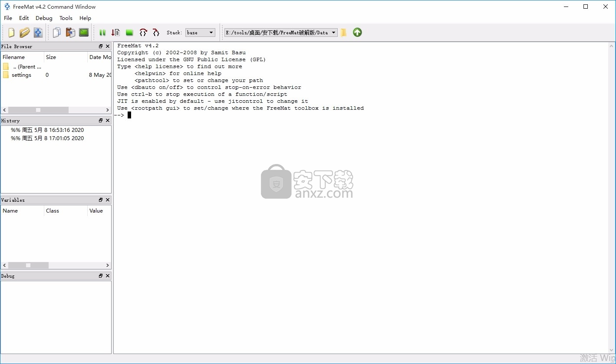Viewport: 616px width, 364px height.
Task: Click the Copy toolbar icon
Action: click(x=57, y=33)
